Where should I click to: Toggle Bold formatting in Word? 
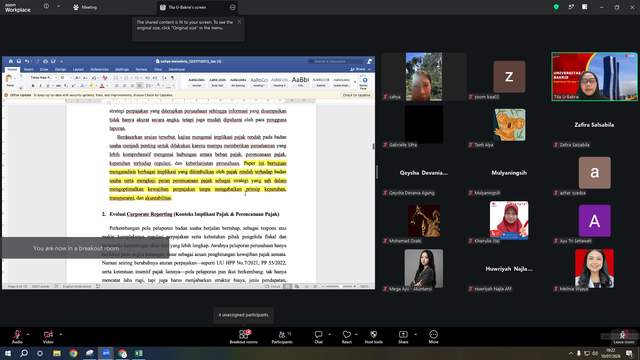click(33, 86)
